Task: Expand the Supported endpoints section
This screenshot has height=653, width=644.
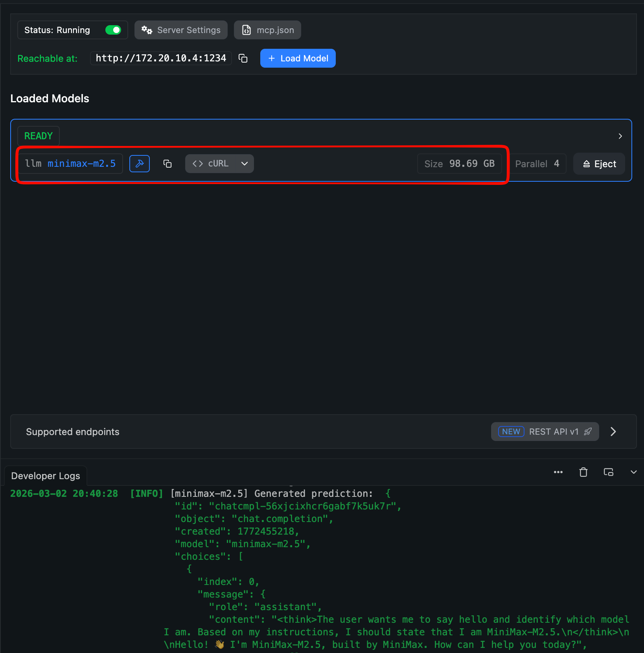Action: click(613, 432)
